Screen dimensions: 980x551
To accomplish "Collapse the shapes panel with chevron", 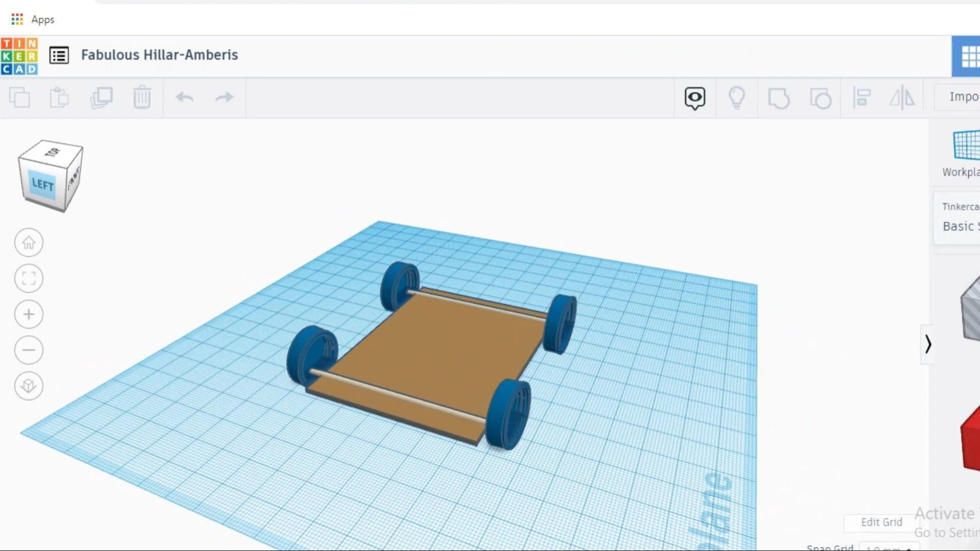I will point(927,344).
